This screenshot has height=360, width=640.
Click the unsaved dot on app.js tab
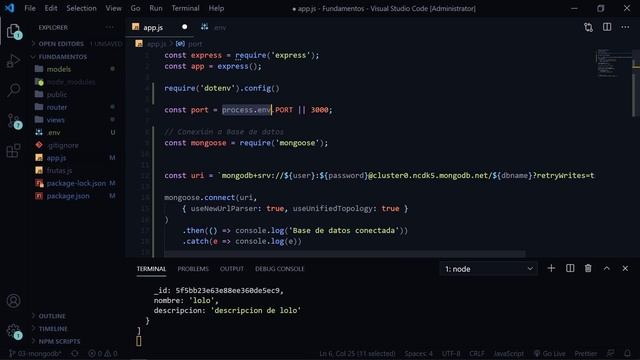(184, 27)
